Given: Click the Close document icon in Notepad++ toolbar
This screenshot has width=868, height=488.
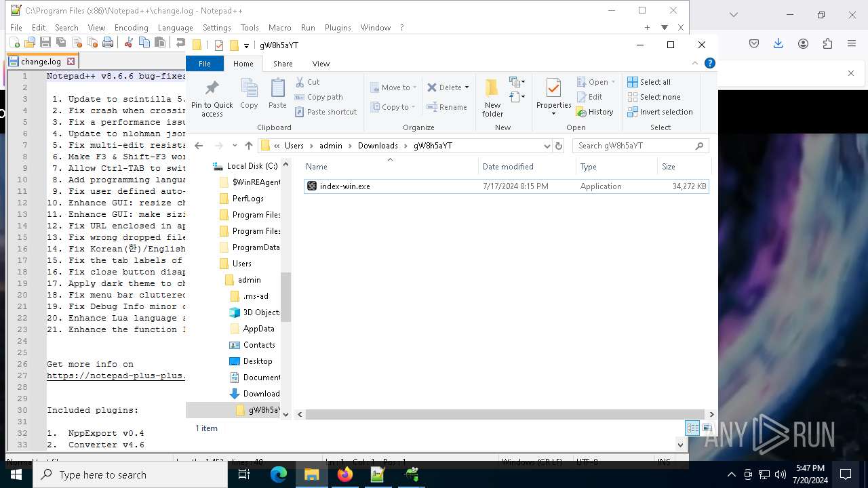Looking at the screenshot, I should [77, 43].
